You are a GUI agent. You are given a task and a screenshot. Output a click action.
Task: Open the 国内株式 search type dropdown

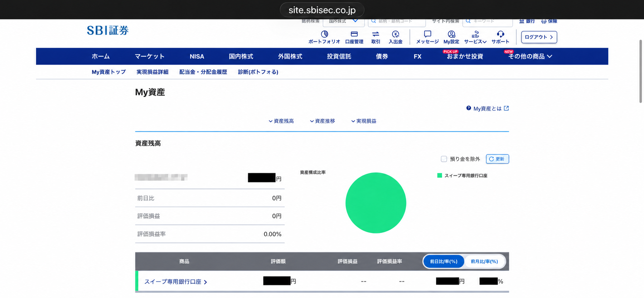344,22
